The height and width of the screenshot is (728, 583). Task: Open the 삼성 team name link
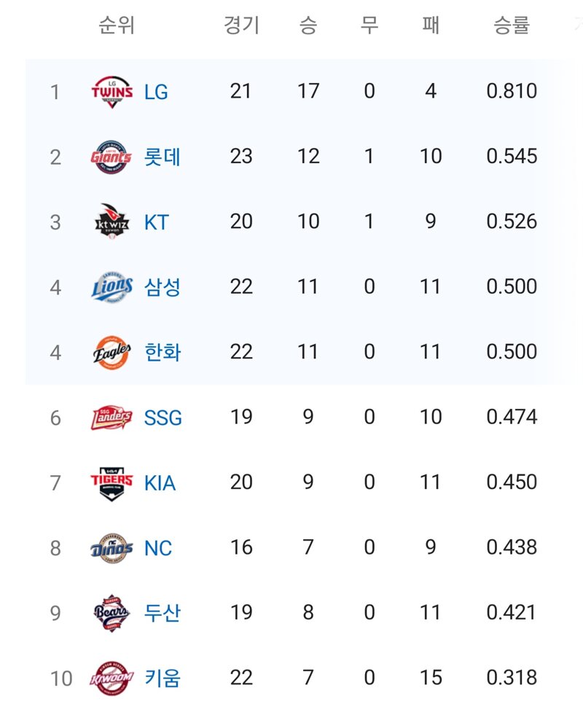(x=162, y=287)
